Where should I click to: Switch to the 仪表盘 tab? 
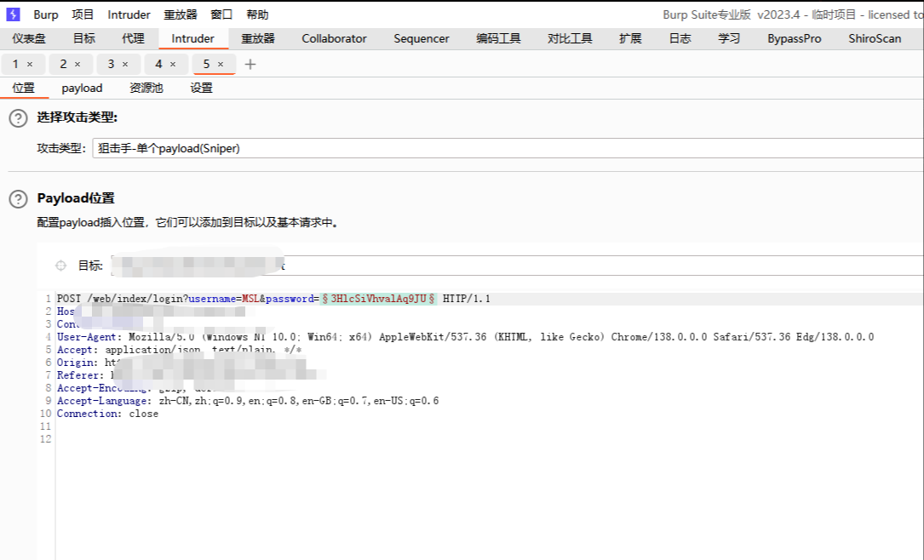29,38
